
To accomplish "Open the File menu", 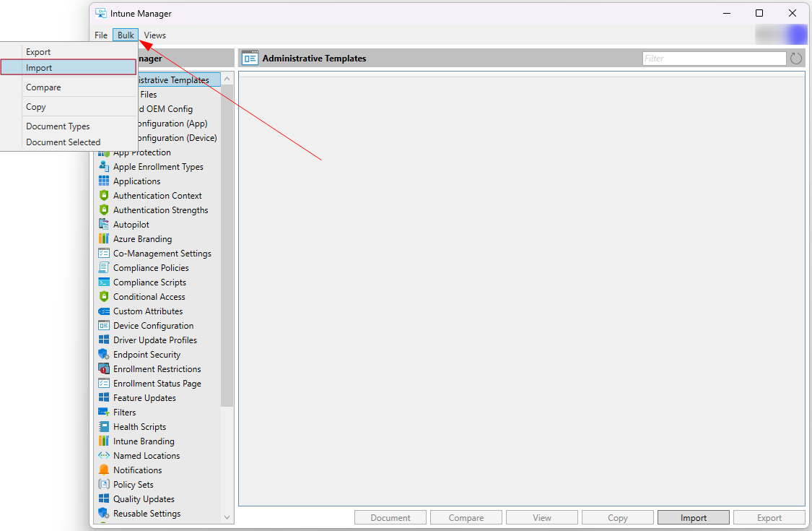I will (x=101, y=35).
